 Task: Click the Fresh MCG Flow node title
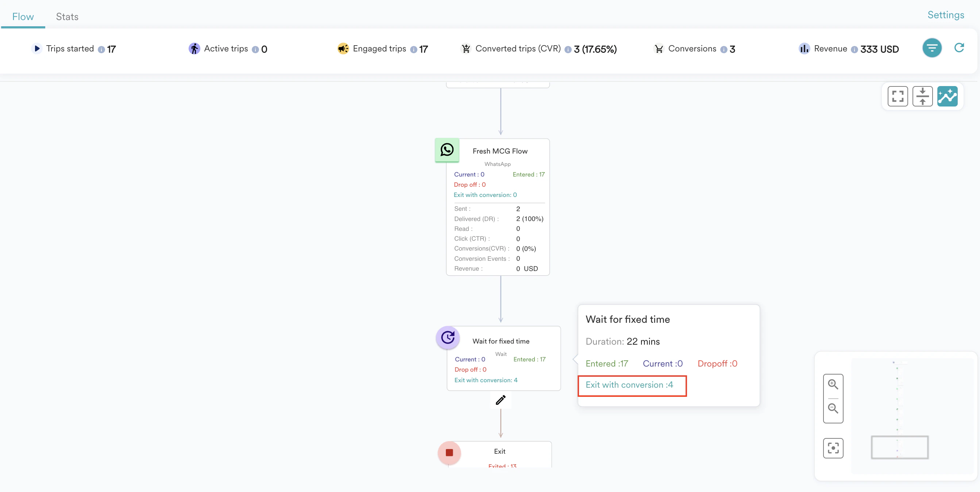click(x=500, y=151)
